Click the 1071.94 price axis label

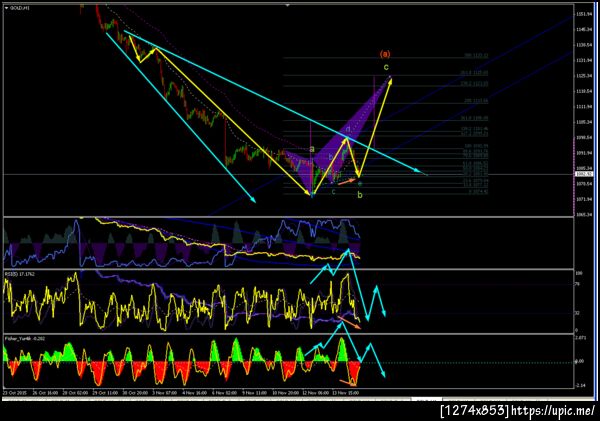[584, 199]
